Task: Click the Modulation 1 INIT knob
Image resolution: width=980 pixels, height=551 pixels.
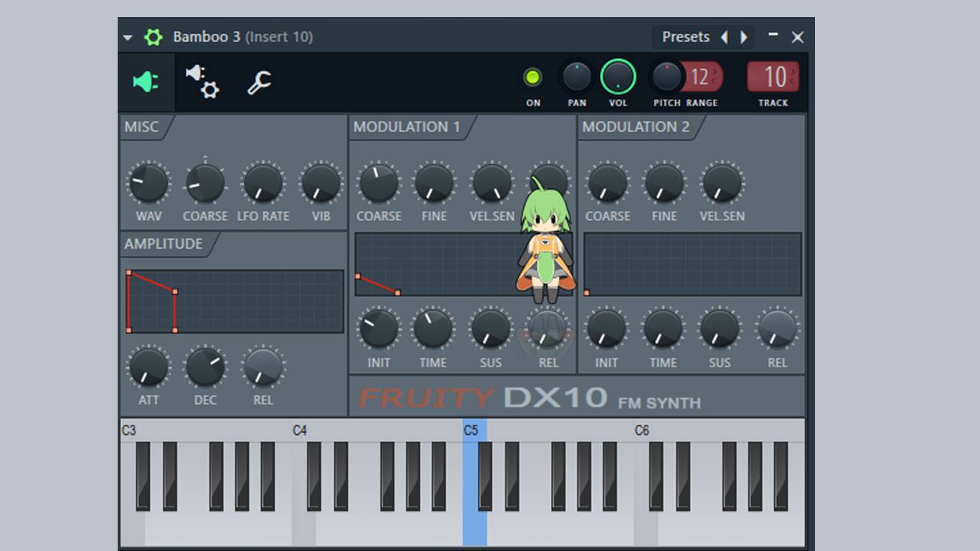Action: tap(378, 329)
